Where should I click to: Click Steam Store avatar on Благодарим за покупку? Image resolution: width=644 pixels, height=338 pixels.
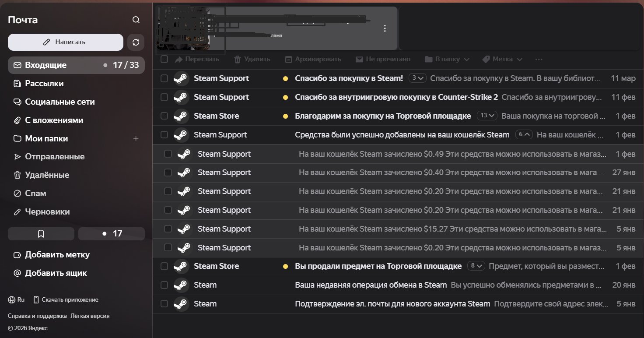click(181, 116)
